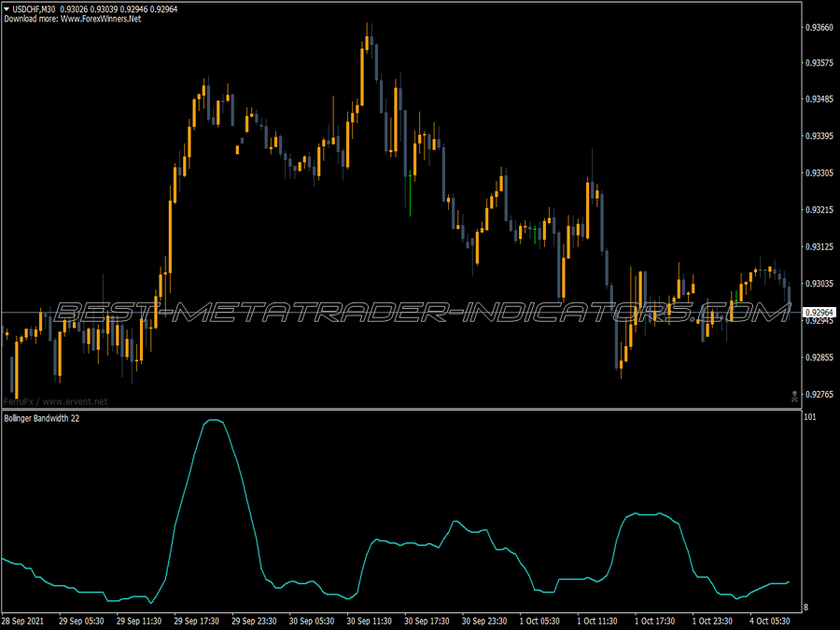Image resolution: width=840 pixels, height=630 pixels.
Task: Click time axis label 28 Sep 2021
Action: coord(22,621)
